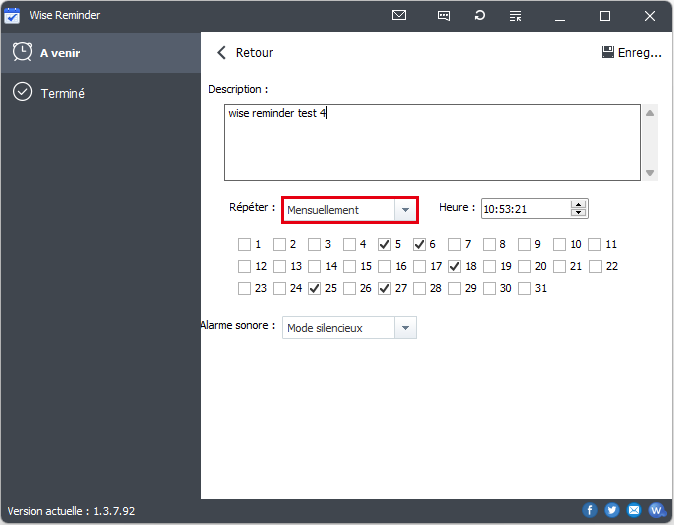The height and width of the screenshot is (525, 674).
Task: Go back with the Retour button
Action: tap(245, 52)
